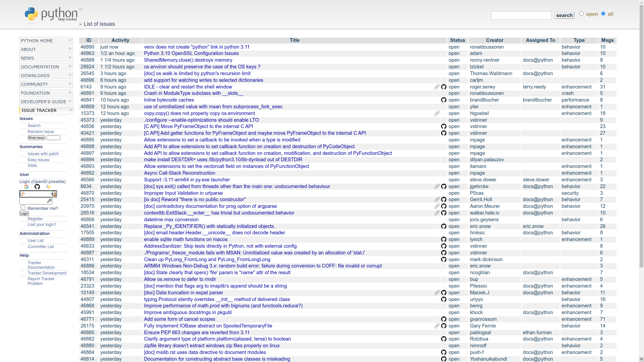Open the Random Issue link
The width and height of the screenshot is (644, 362).
(41, 132)
